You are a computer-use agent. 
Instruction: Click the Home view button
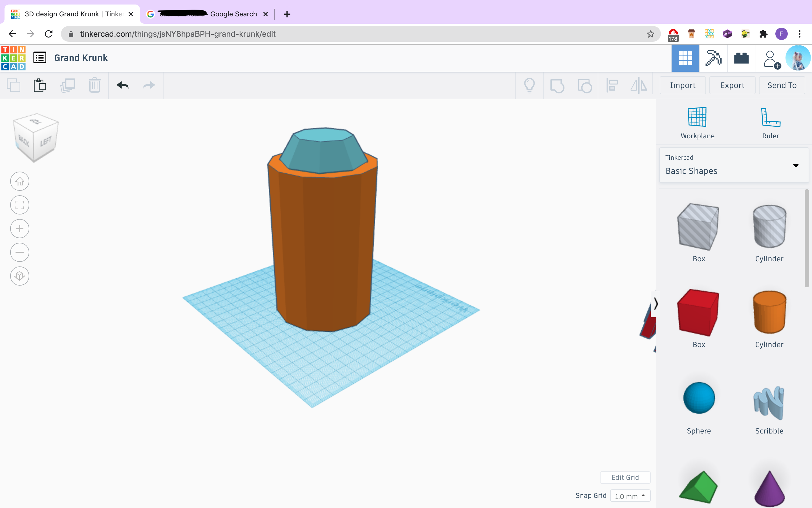click(x=20, y=181)
